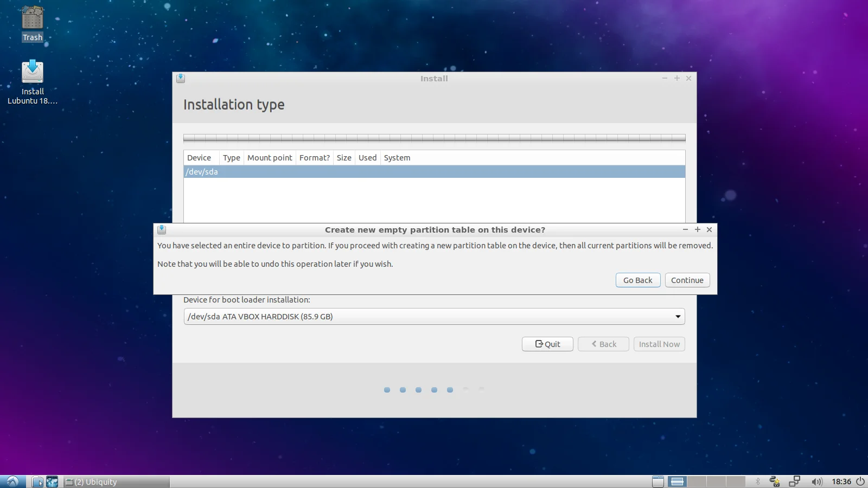Click Go Back in the dialog
The height and width of the screenshot is (488, 868).
point(637,280)
